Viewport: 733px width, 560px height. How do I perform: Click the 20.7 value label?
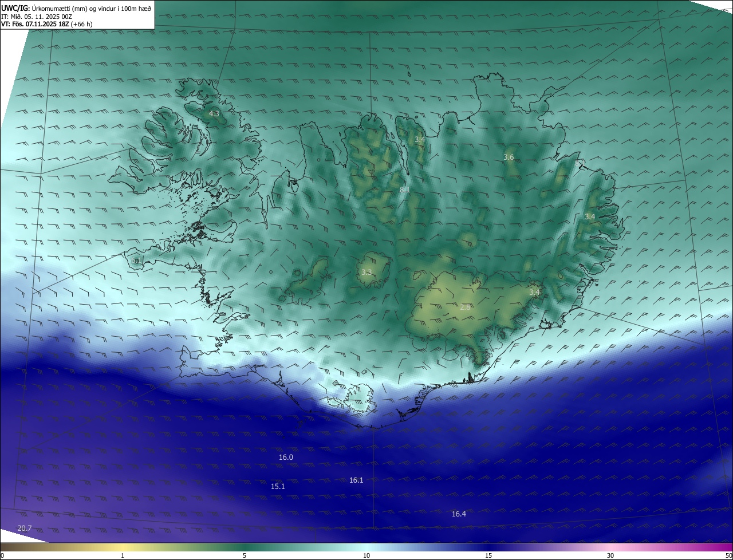pyautogui.click(x=25, y=528)
